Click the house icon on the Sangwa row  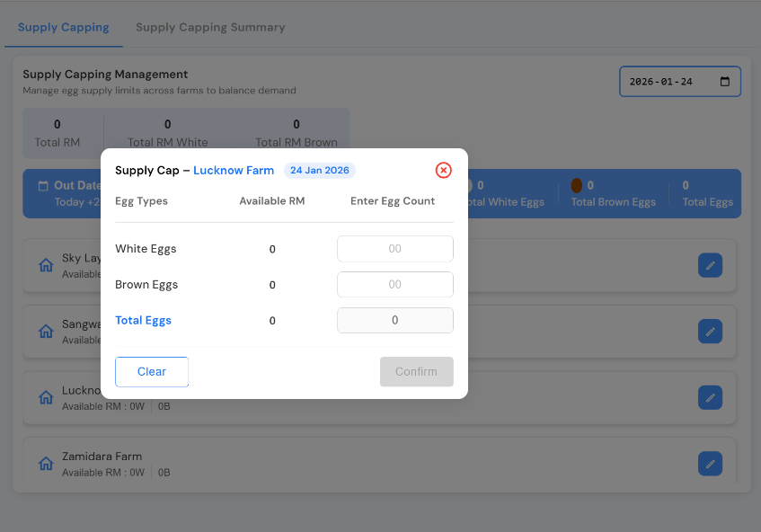[46, 331]
